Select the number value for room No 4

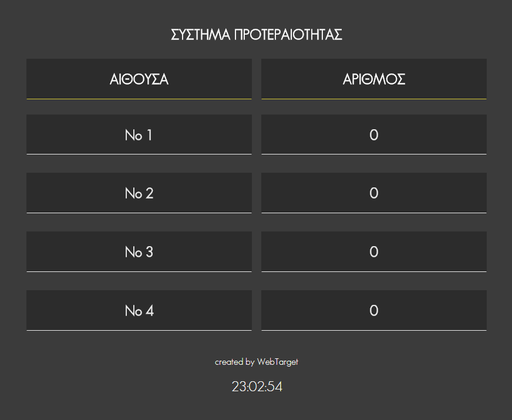point(374,311)
